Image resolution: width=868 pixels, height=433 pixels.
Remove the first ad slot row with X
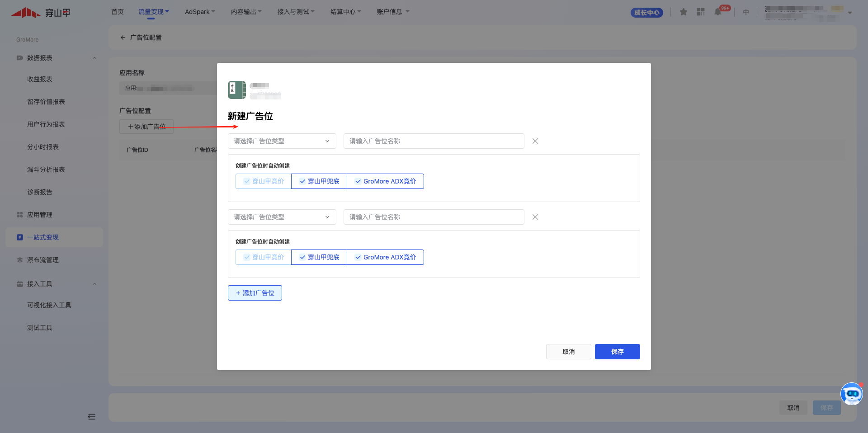[535, 141]
